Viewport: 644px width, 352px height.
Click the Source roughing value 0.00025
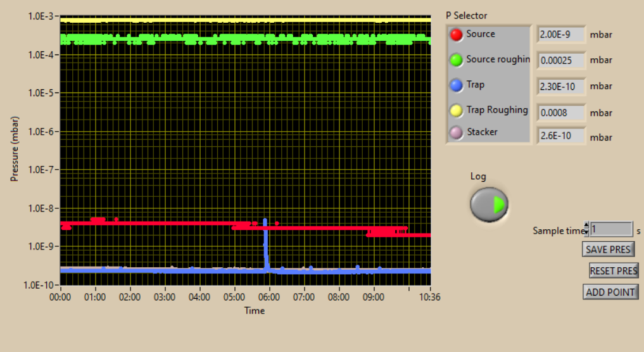coord(561,60)
